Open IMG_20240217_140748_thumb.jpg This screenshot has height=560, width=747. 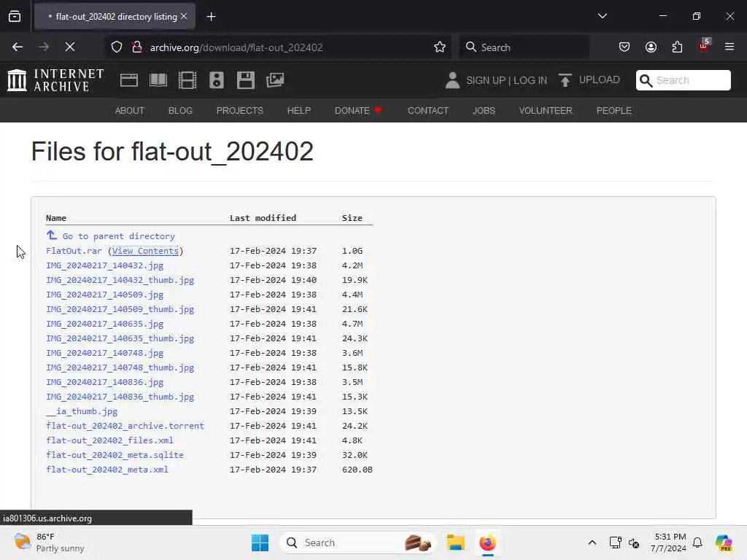[x=120, y=367]
